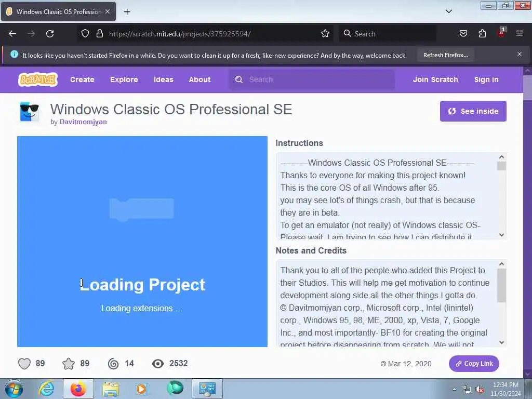Open the network tray icon
This screenshot has height=399, width=532.
[467, 390]
